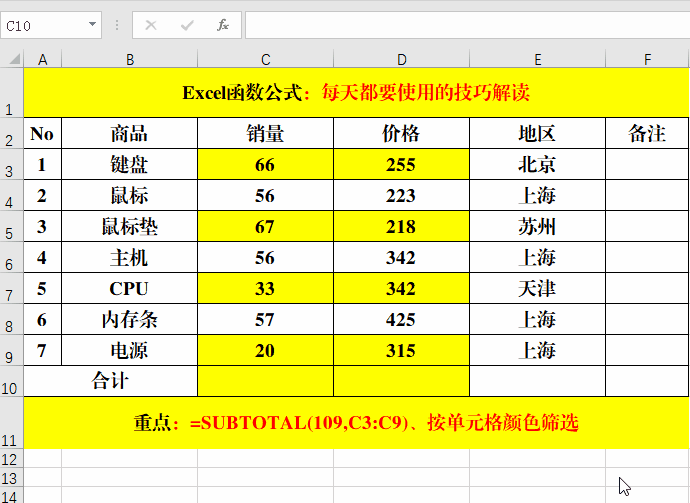The height and width of the screenshot is (503, 690).
Task: Click the '备注' header cell
Action: coord(647,133)
